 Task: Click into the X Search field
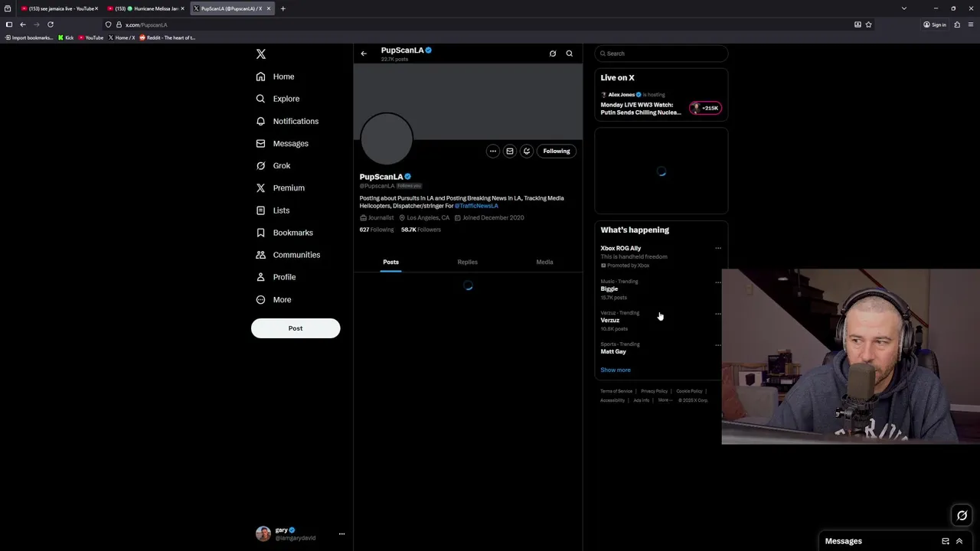click(661, 54)
